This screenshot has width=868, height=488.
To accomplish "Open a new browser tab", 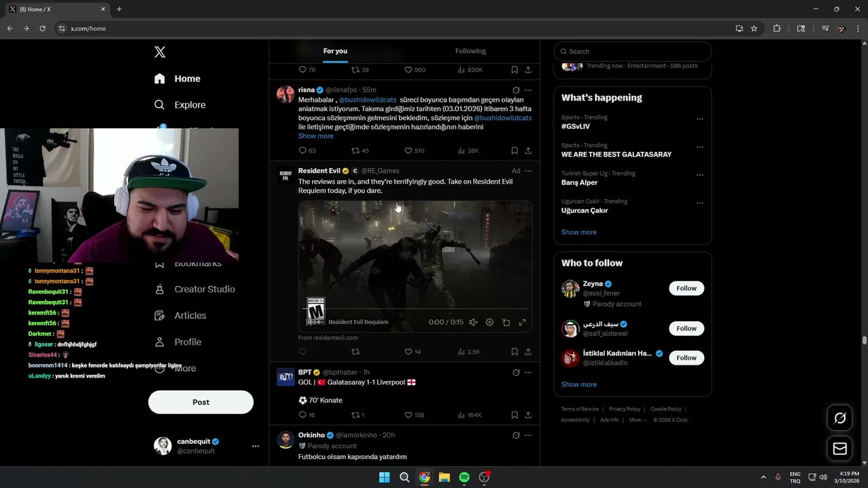I will (x=119, y=9).
